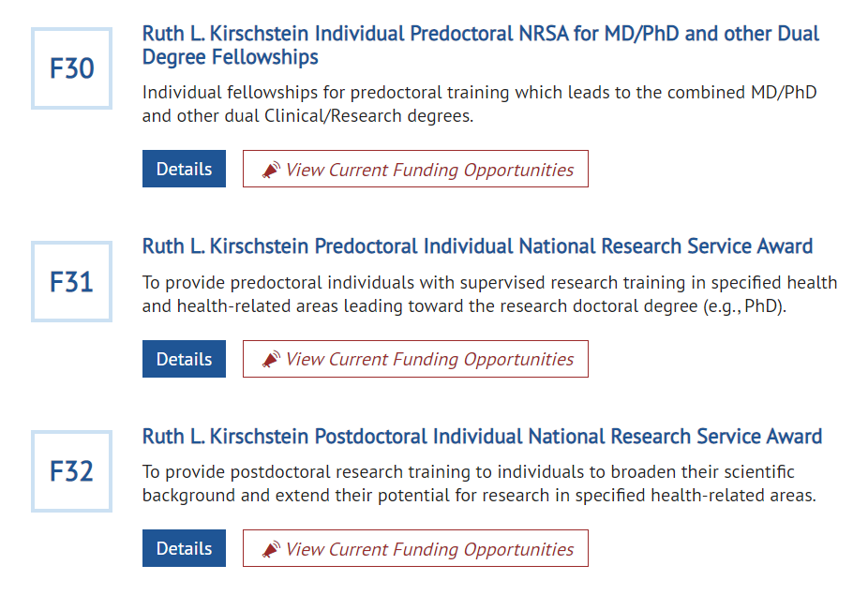Click megaphone icon in F30 funding button

point(271,171)
